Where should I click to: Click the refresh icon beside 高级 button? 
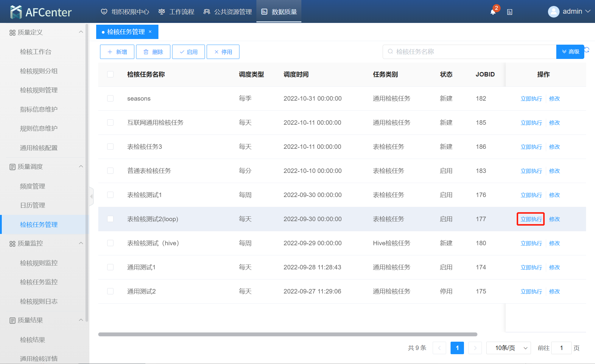587,50
